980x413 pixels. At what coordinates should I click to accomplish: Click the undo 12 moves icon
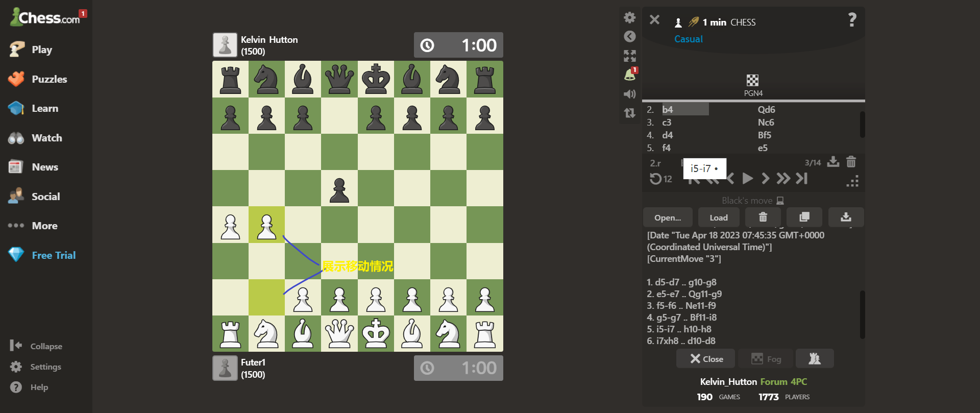660,179
